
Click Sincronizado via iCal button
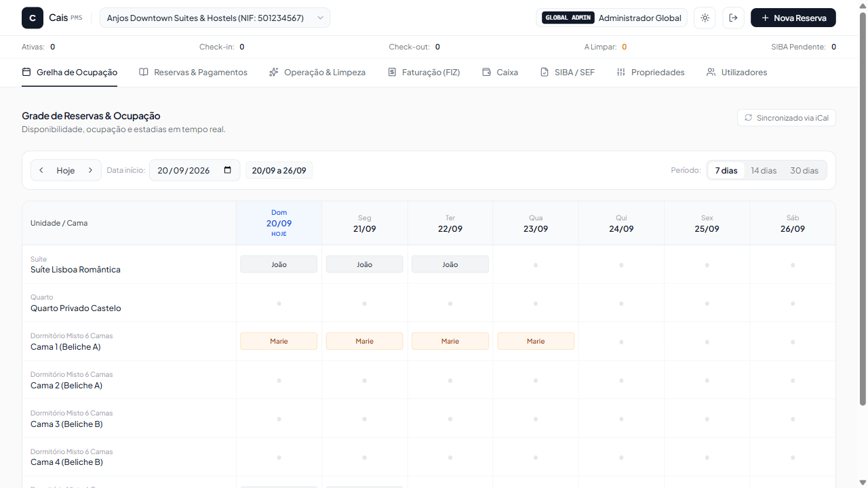coord(787,118)
